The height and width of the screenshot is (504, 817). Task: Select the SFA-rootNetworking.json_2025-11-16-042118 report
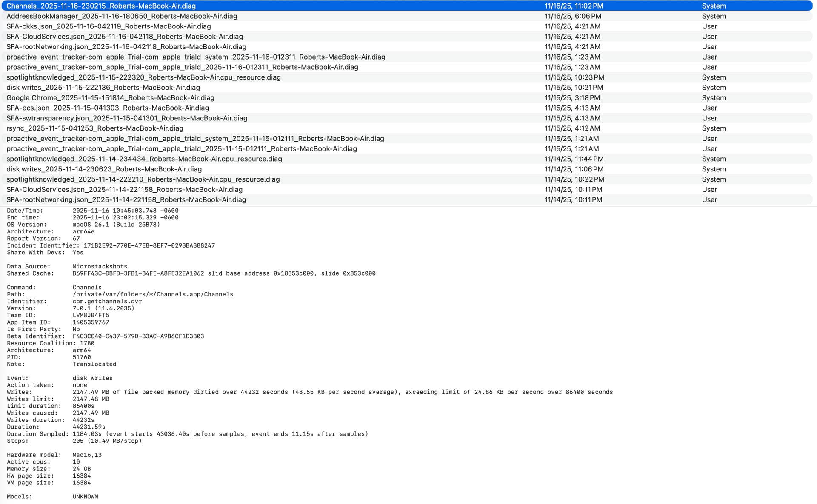[126, 47]
